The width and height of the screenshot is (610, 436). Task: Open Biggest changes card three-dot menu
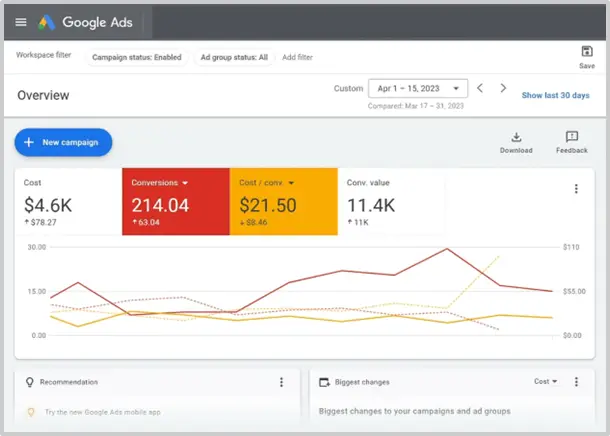pyautogui.click(x=576, y=382)
